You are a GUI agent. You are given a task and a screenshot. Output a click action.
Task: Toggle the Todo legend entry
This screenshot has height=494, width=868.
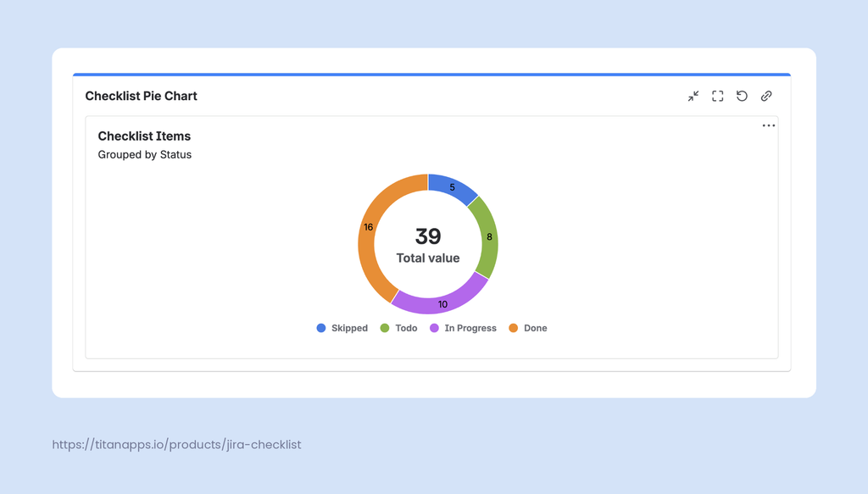[x=398, y=328]
